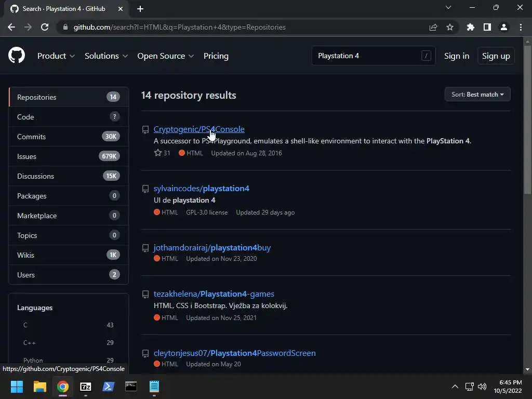
Task: Open File Explorer from the taskbar
Action: [x=39, y=387]
